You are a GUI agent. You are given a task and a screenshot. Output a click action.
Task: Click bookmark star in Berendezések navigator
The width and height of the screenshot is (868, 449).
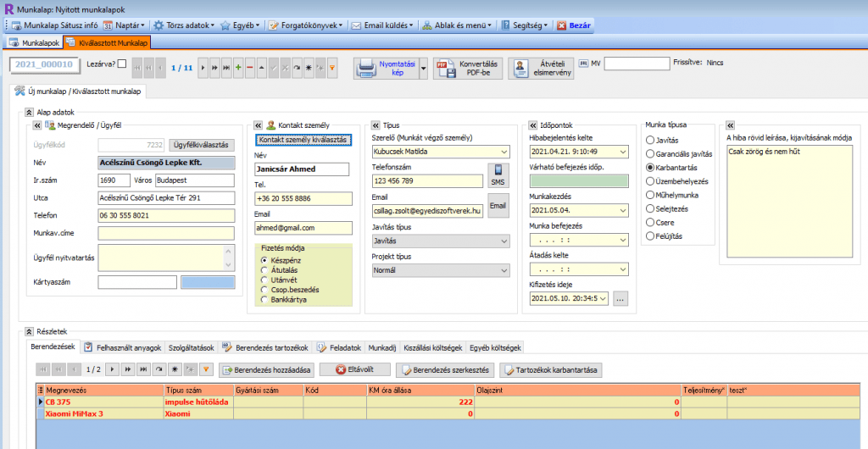175,369
